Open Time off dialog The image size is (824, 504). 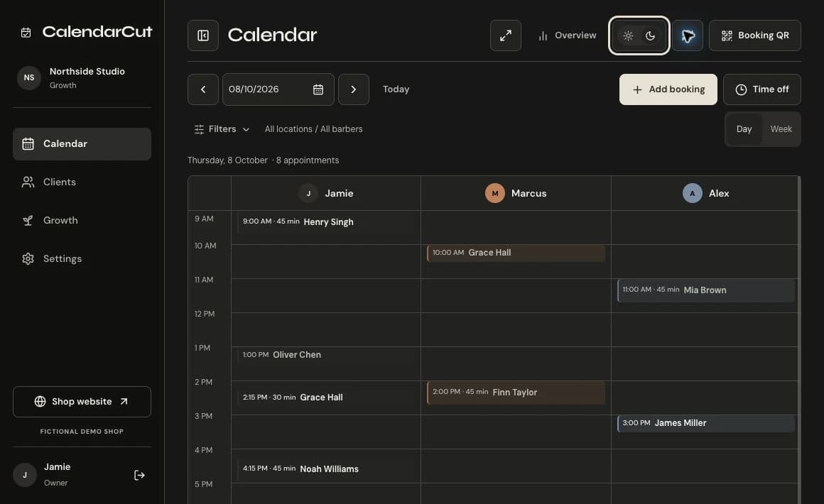pyautogui.click(x=762, y=89)
